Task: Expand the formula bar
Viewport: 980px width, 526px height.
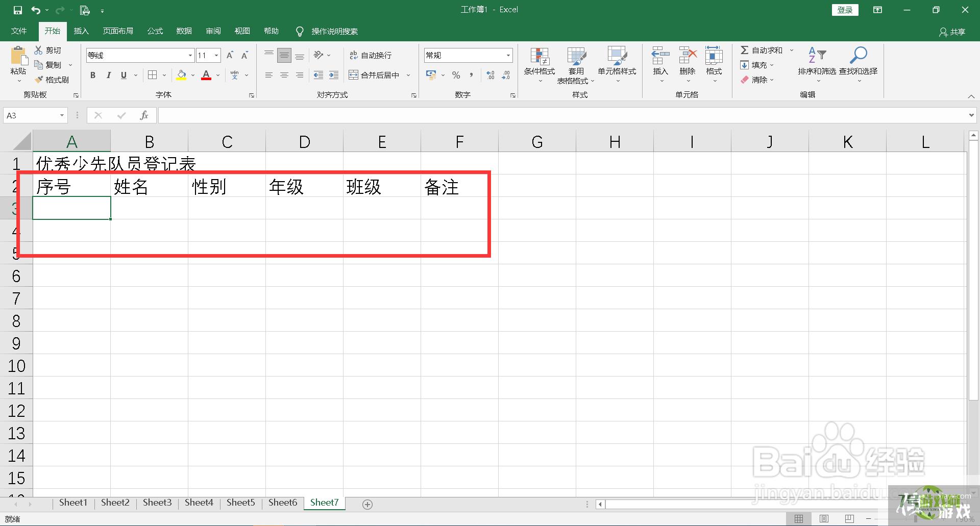Action: coord(971,115)
